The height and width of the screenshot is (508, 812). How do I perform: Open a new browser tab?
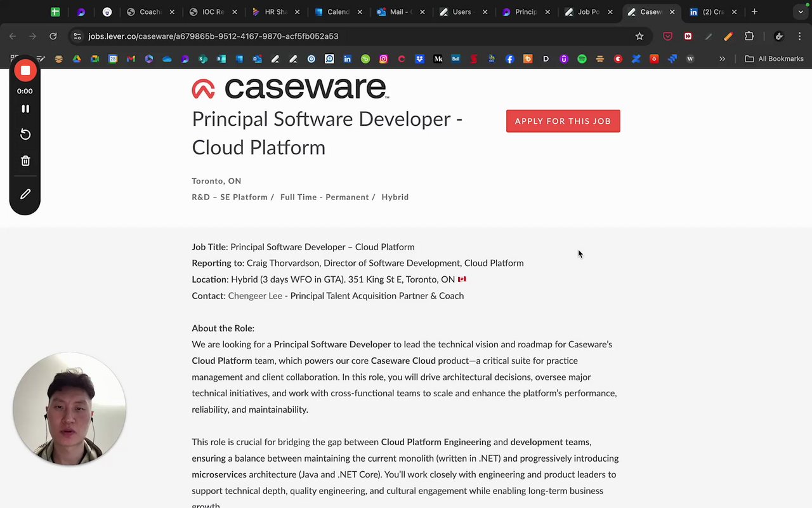tap(754, 11)
